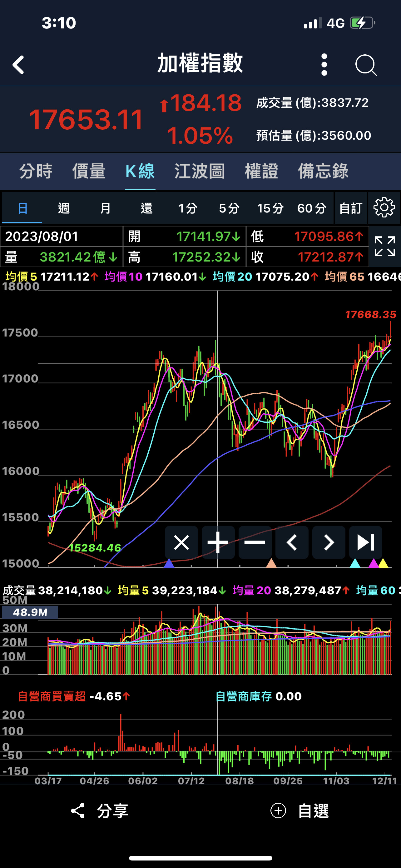Tap the search magnifier icon
This screenshot has height=868, width=401.
pyautogui.click(x=366, y=65)
